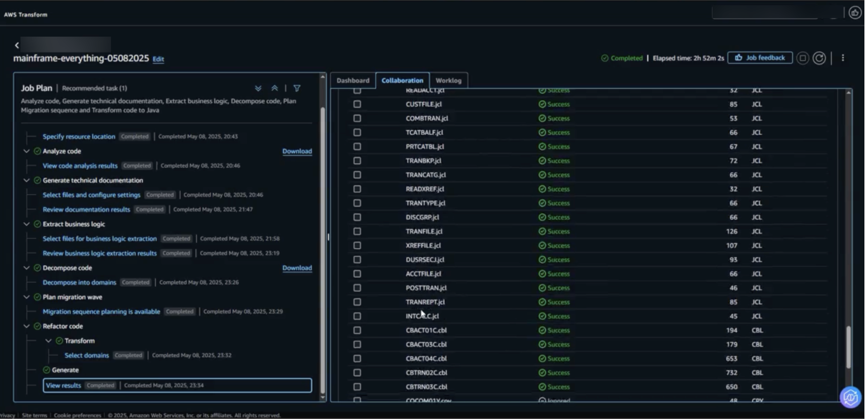The image size is (868, 419).
Task: Edit the job name via Edit link
Action: (158, 59)
